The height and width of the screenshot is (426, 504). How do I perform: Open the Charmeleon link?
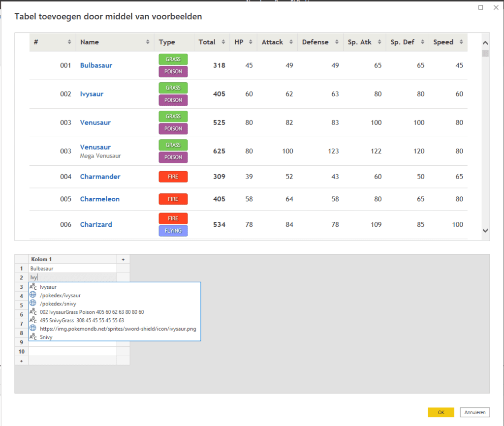(99, 199)
